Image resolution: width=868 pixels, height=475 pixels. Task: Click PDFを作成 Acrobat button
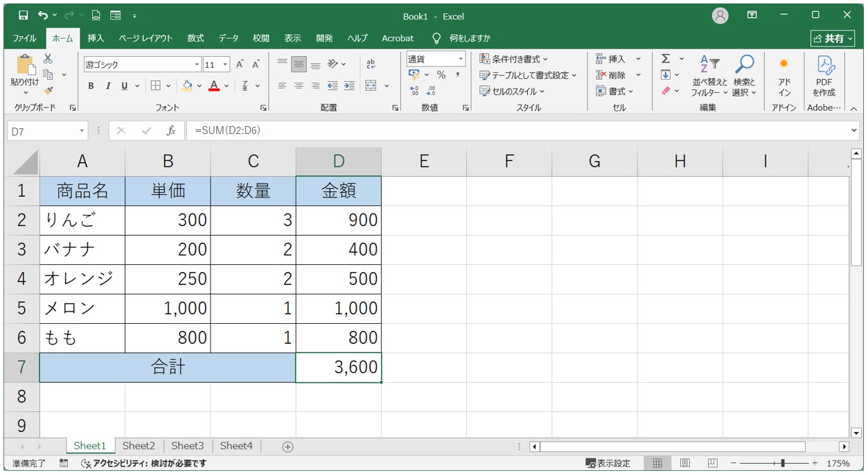(824, 76)
